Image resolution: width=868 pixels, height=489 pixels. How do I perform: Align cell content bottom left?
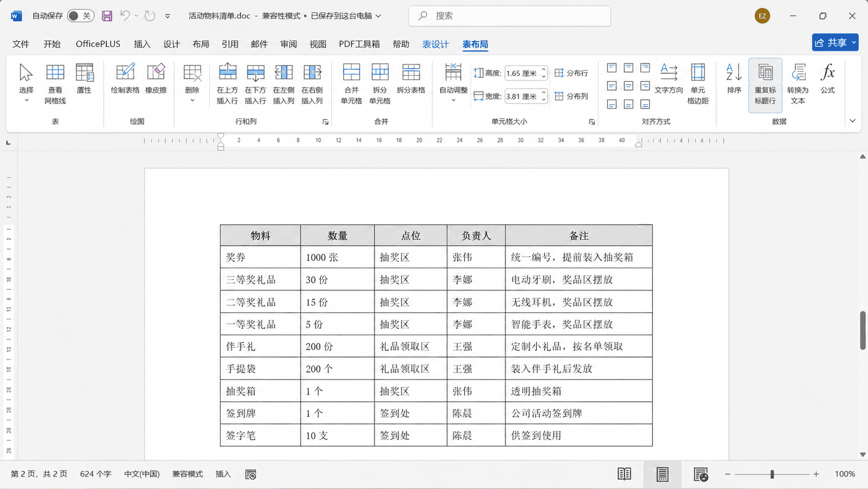612,104
